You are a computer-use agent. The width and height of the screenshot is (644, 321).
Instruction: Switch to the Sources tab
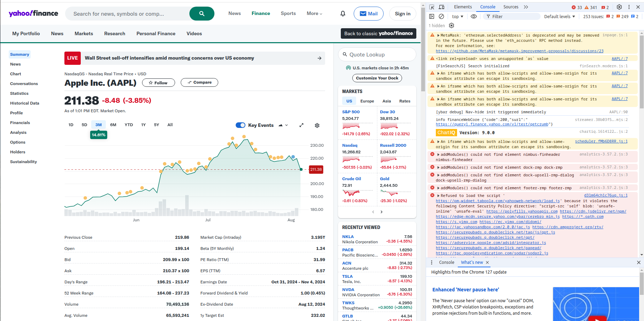511,7
